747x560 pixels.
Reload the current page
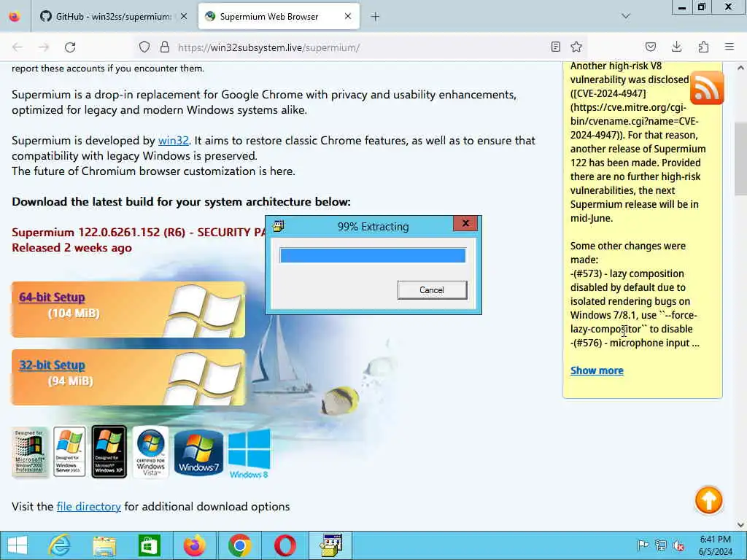click(70, 47)
